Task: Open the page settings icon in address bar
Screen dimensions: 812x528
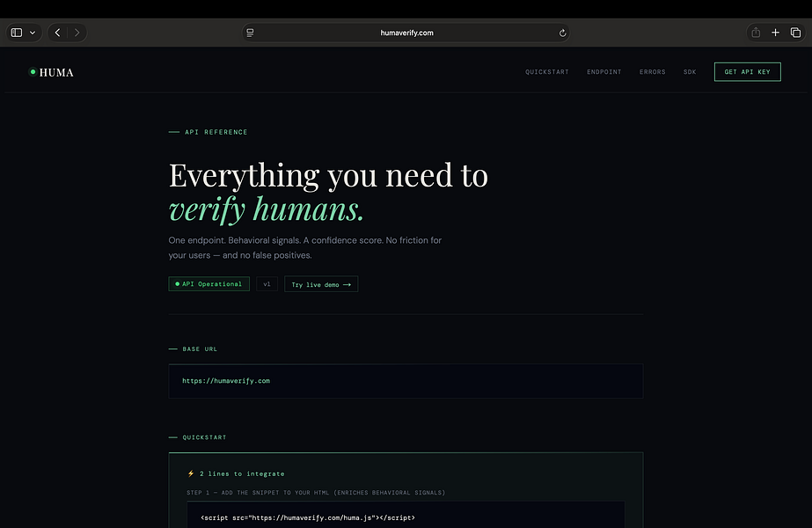Action: point(250,33)
